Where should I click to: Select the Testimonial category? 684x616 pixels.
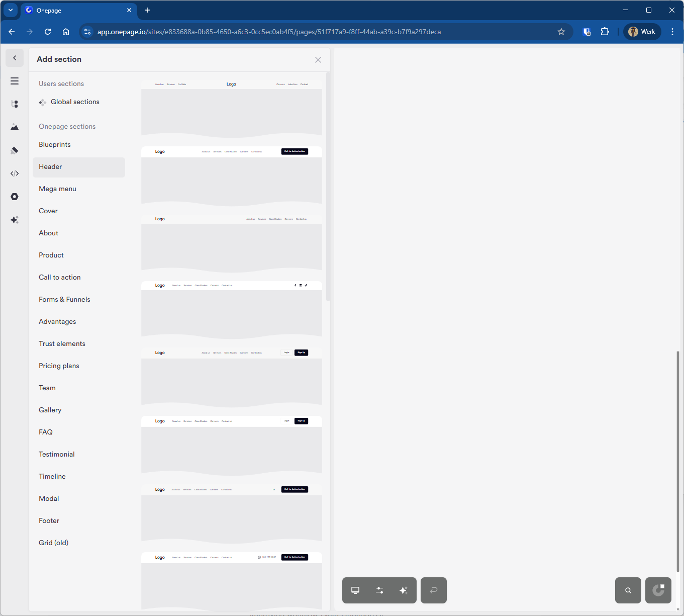coord(79,455)
